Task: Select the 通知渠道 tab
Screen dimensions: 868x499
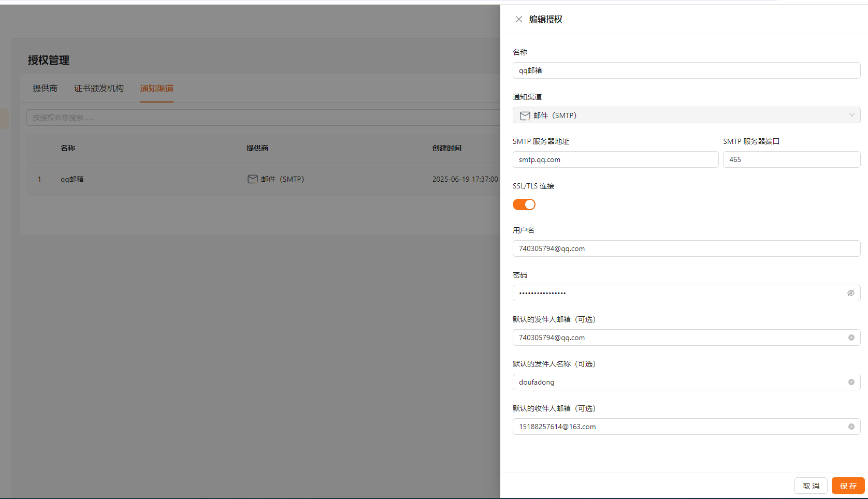Action: point(156,89)
